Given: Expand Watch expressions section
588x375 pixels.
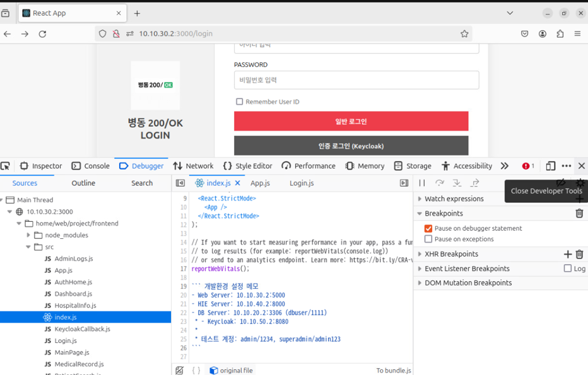Looking at the screenshot, I should click(420, 199).
